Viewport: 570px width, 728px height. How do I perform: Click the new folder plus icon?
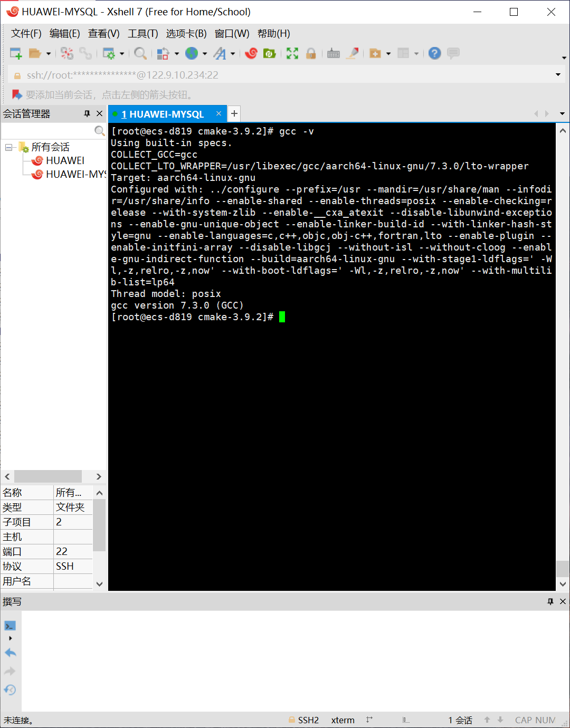[375, 53]
